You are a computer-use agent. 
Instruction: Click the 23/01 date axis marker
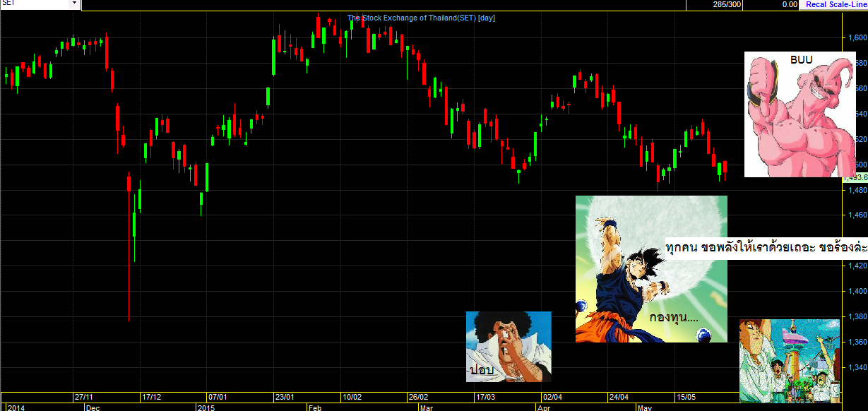(285, 397)
